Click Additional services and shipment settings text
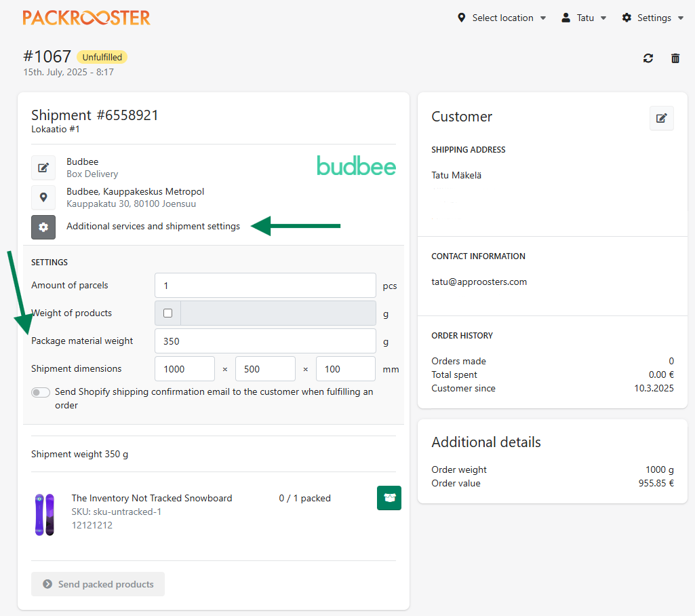 click(153, 226)
